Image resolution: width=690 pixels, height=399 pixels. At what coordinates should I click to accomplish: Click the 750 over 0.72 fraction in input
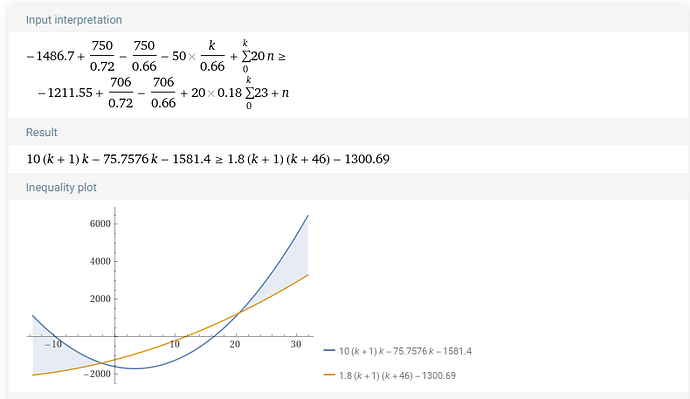tap(102, 56)
